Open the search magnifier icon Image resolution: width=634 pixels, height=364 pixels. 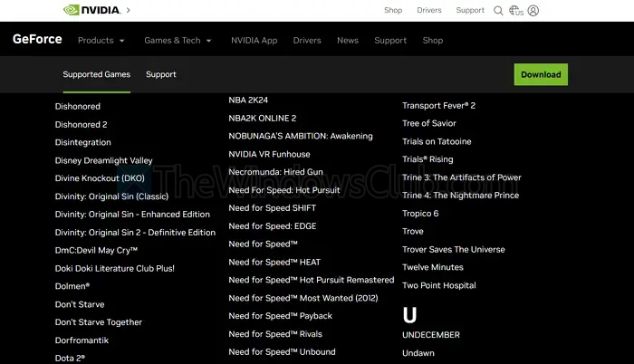tap(498, 11)
